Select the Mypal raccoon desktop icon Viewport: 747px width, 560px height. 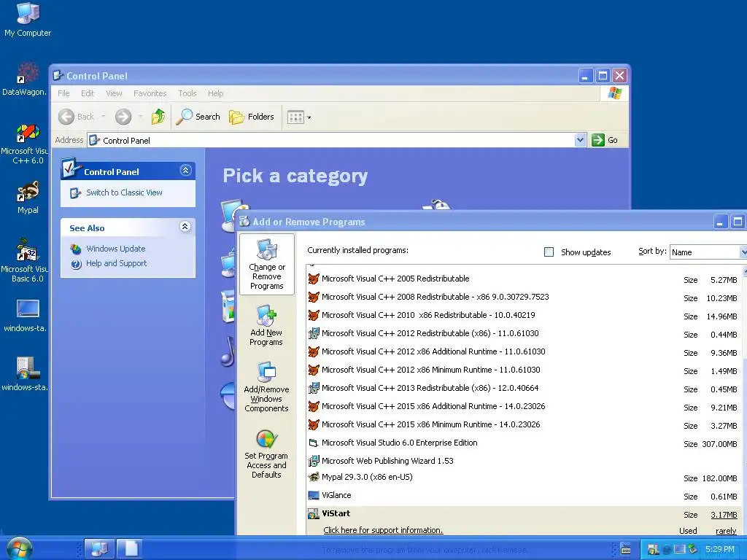[28, 197]
